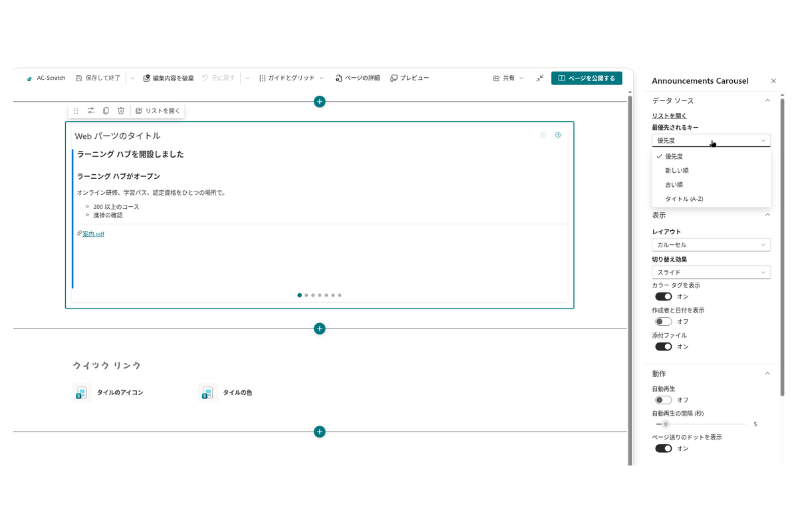Select the 優先度 option
The image size is (798, 532).
coord(712,156)
